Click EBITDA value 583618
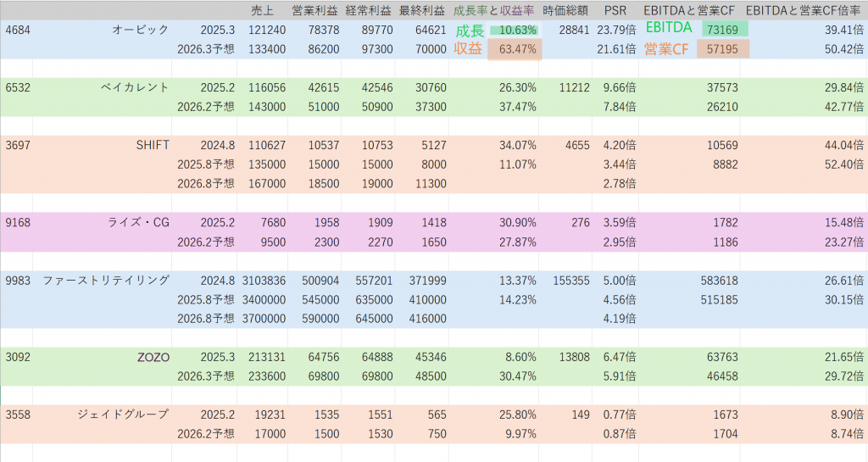This screenshot has height=462, width=868. pyautogui.click(x=719, y=281)
